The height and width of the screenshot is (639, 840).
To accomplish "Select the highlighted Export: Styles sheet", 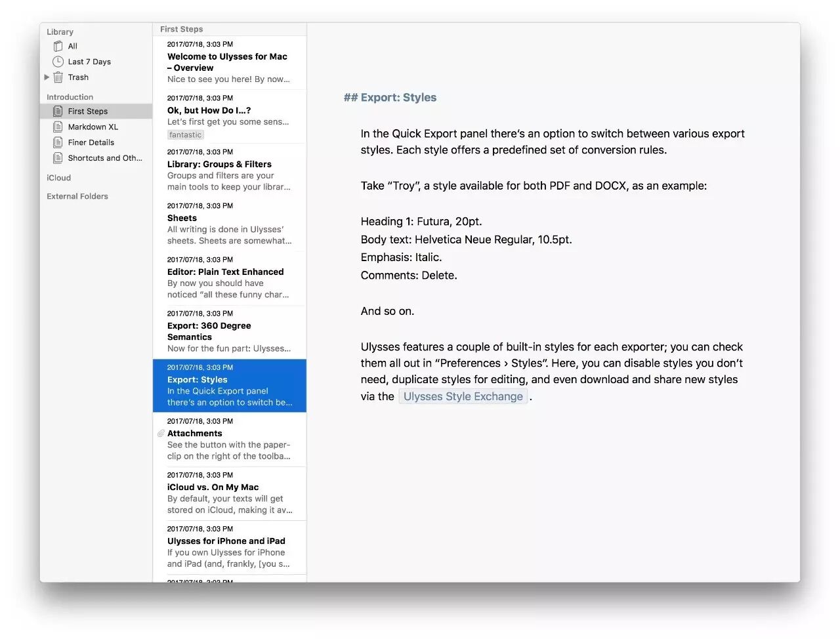I will (230, 385).
